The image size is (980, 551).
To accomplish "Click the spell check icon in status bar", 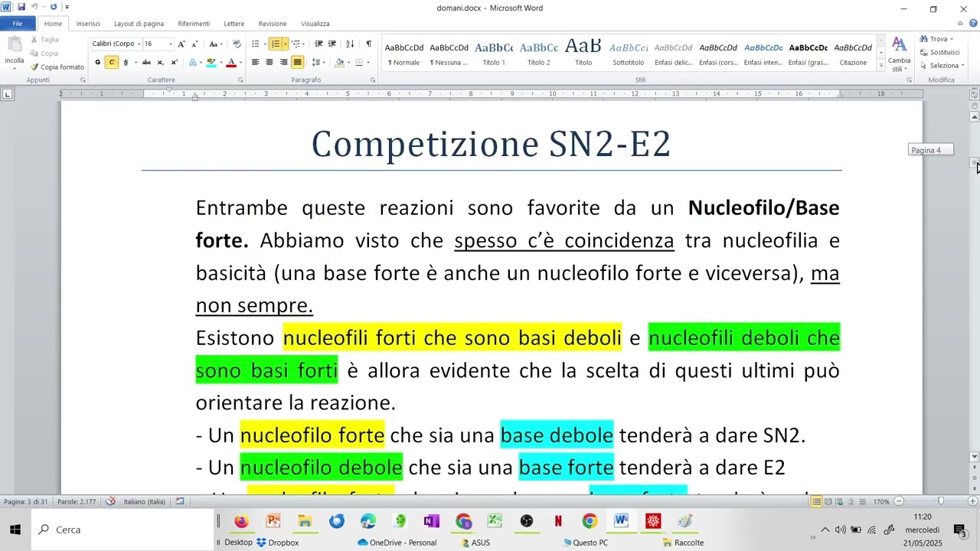I will pyautogui.click(x=110, y=501).
